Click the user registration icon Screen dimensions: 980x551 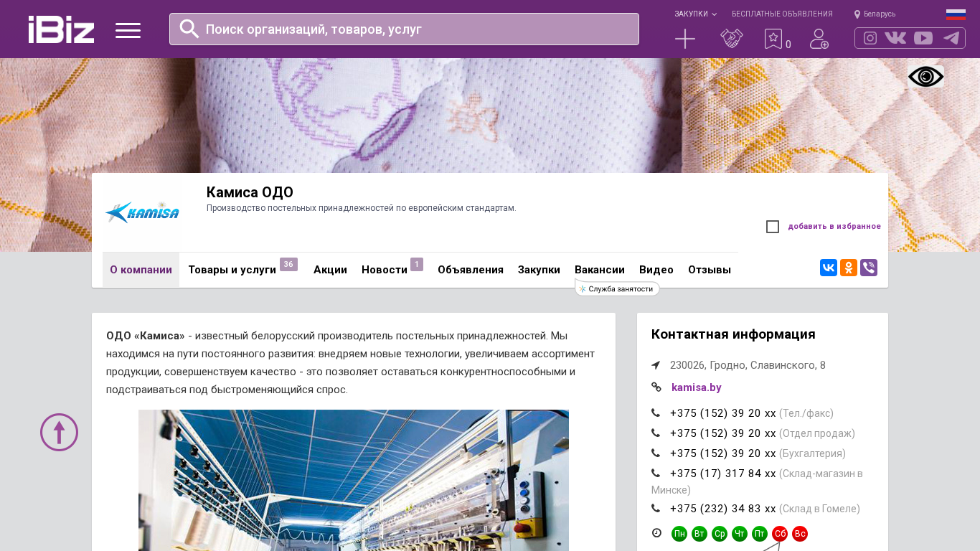[819, 39]
